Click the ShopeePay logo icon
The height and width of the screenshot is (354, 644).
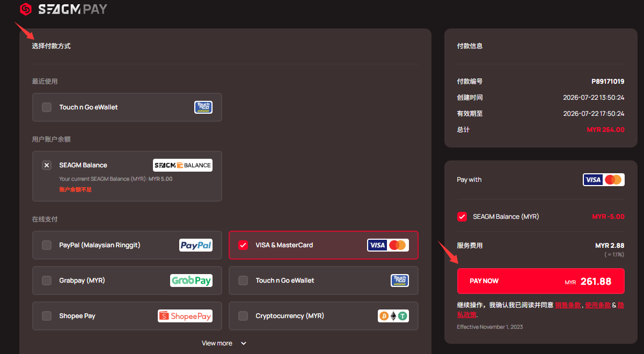185,316
